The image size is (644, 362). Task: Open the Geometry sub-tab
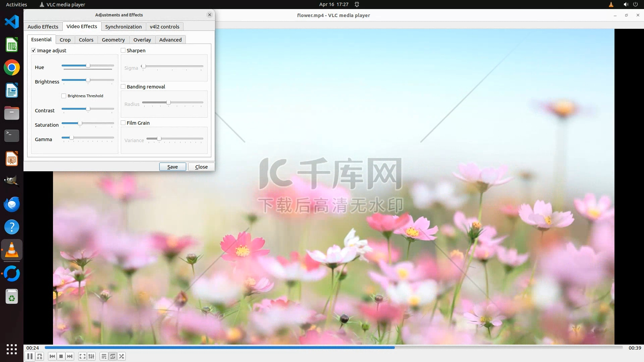[113, 40]
